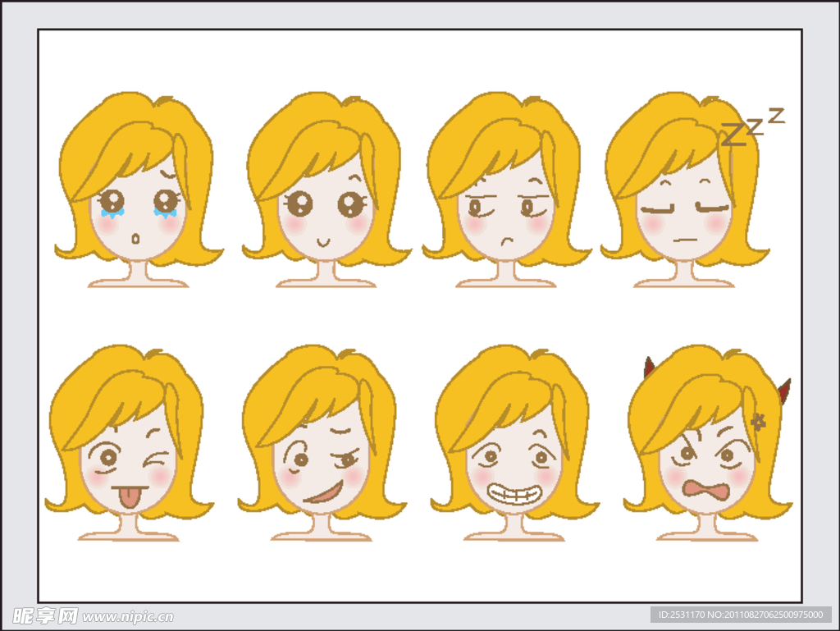Click the left red devil horn
Viewport: 840px width, 631px height.
click(649, 368)
